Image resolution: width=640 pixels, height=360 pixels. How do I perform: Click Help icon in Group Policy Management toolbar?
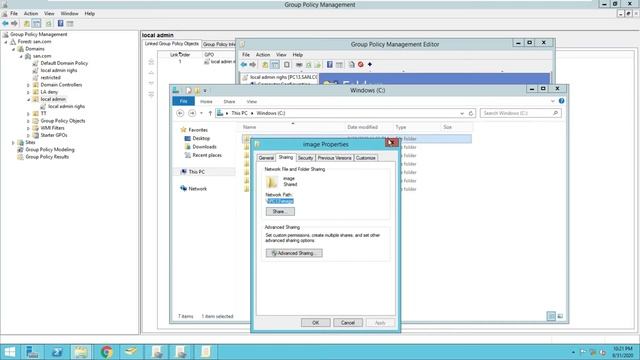pyautogui.click(x=60, y=24)
